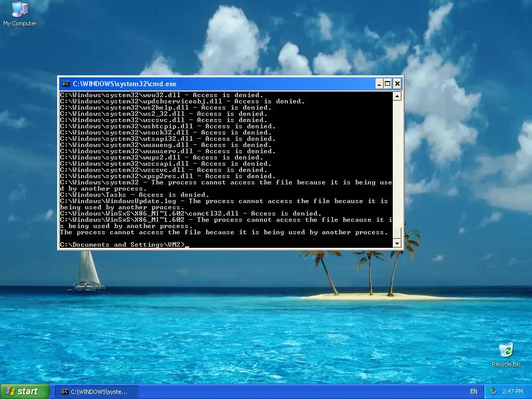
Task: Click the wuauserv.dll line
Action: [168, 151]
